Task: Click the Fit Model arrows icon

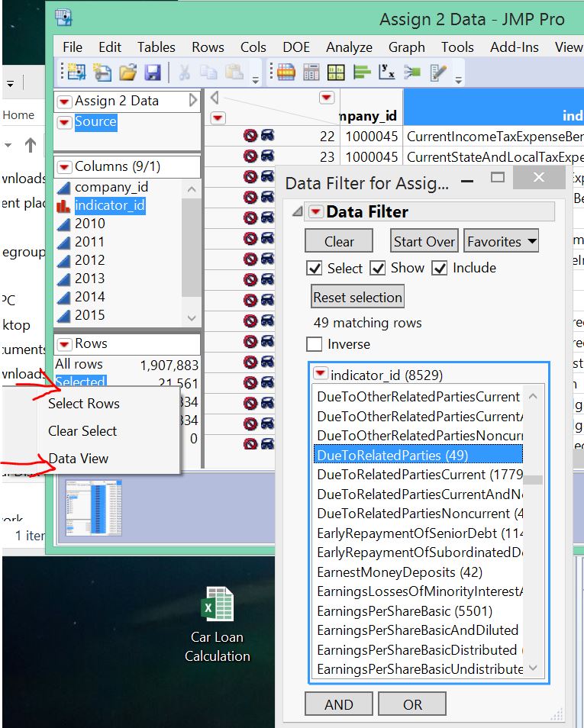Action: (x=411, y=72)
